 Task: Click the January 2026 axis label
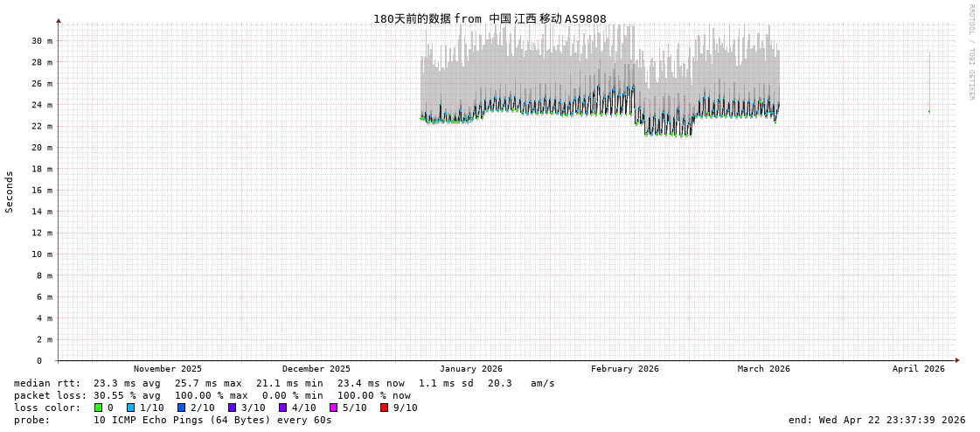coord(470,369)
